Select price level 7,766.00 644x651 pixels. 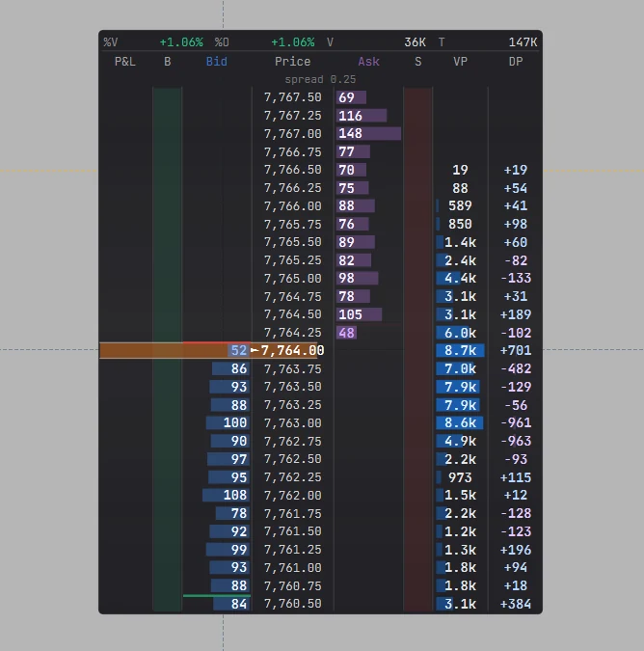[292, 206]
